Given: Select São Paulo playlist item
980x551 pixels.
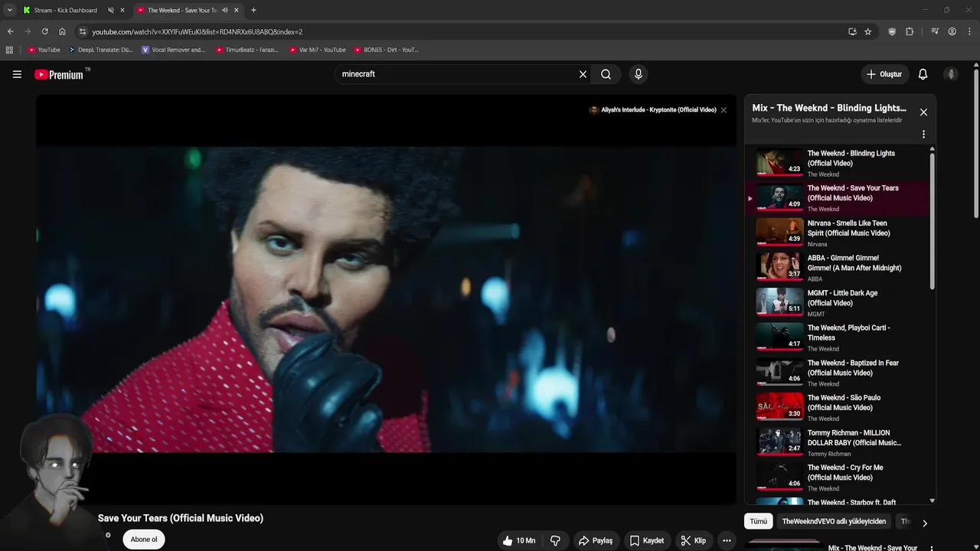Looking at the screenshot, I should pos(837,407).
